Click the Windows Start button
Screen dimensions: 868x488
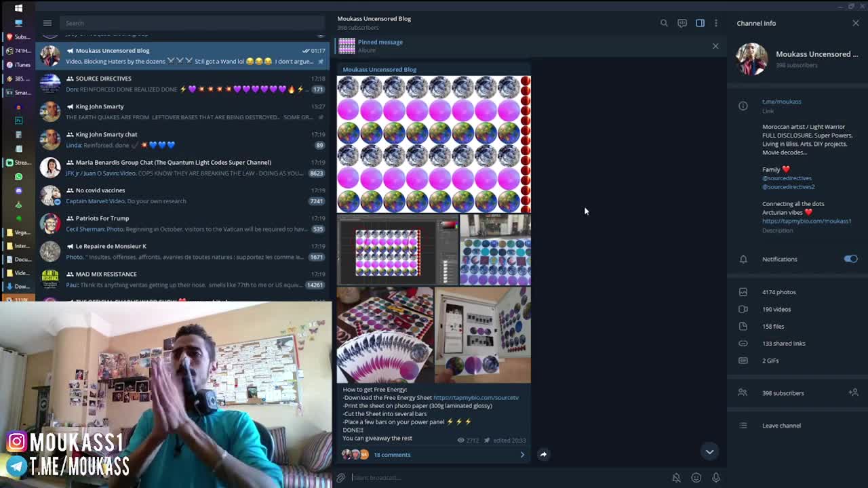(18, 8)
